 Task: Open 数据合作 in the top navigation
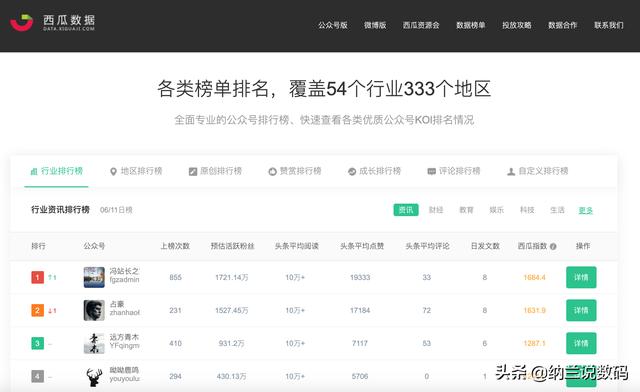tap(562, 25)
